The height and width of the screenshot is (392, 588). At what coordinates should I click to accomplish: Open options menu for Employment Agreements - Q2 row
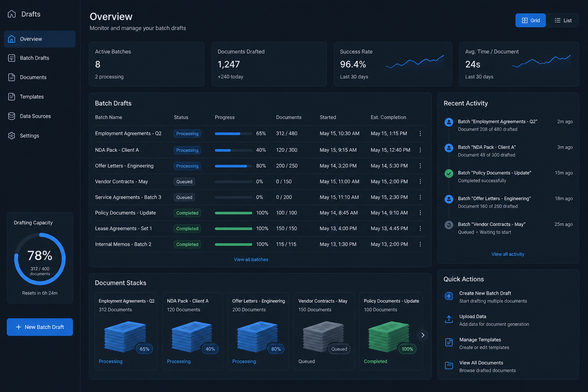pos(420,134)
